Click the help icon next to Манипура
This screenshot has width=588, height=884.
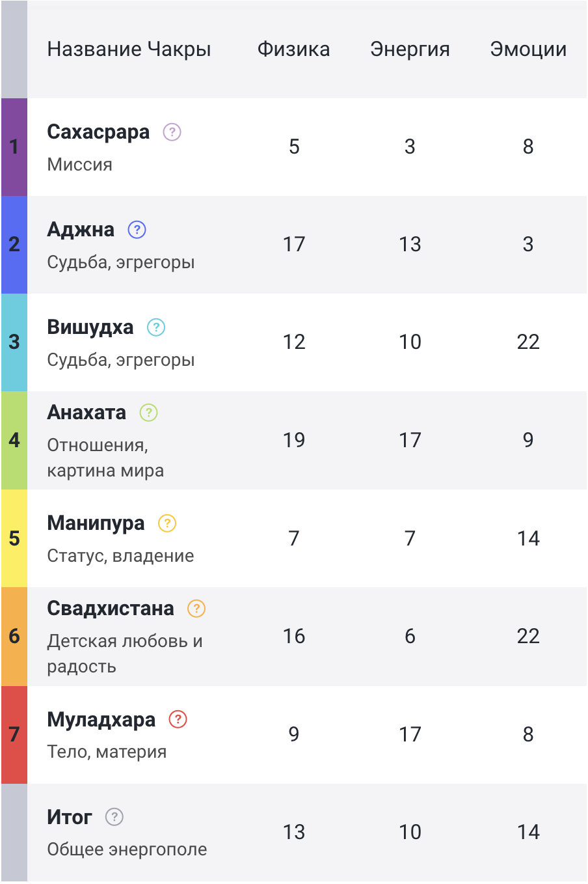pos(167,523)
